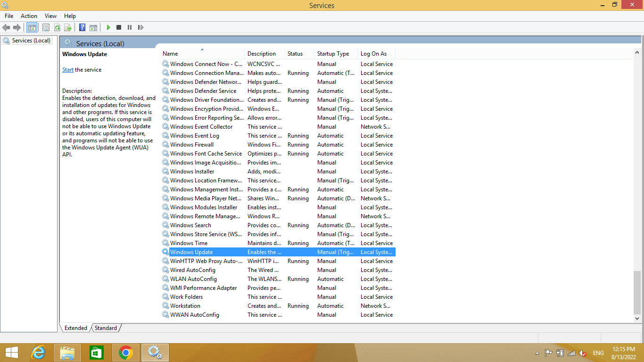
Task: Select Windows Driver Foundation service
Action: [x=278, y=100]
